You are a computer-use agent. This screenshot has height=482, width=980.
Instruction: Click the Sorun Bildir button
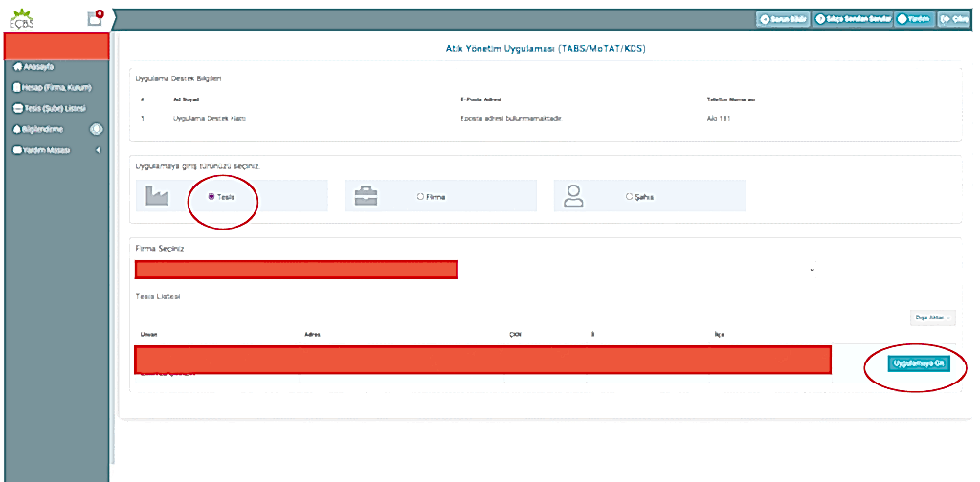coord(782,18)
